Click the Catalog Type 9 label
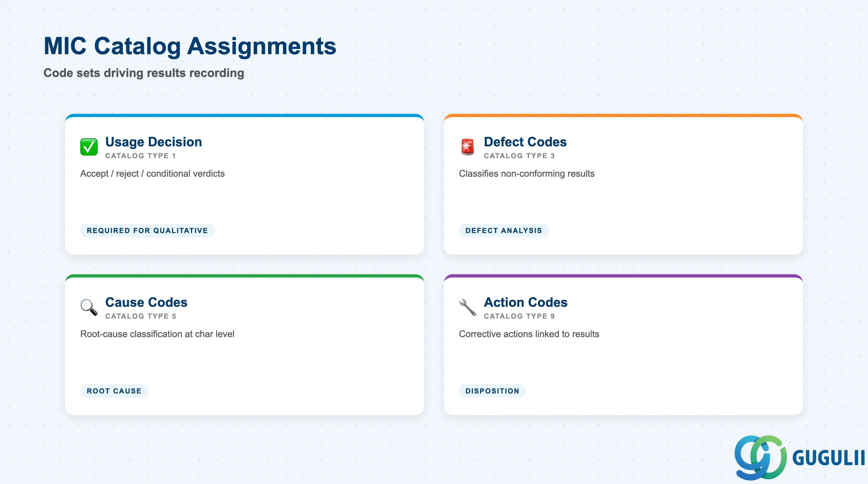The image size is (868, 484). click(x=520, y=316)
